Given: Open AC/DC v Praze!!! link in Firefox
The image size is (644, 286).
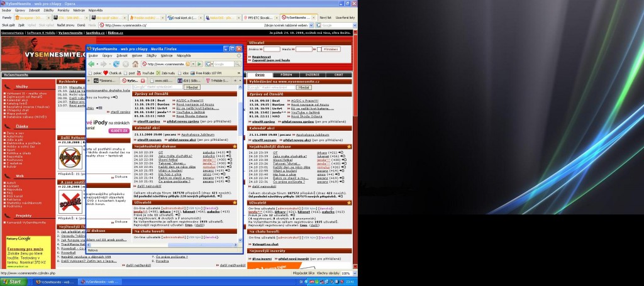Looking at the screenshot, I should [189, 100].
